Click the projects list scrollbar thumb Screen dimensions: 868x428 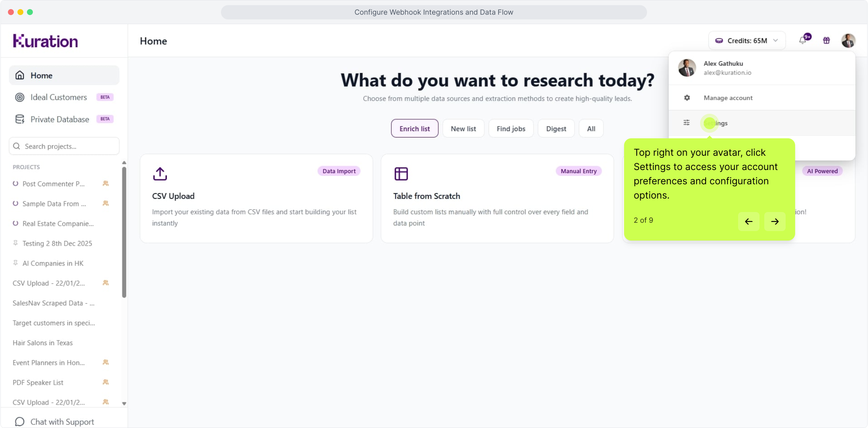click(x=124, y=232)
